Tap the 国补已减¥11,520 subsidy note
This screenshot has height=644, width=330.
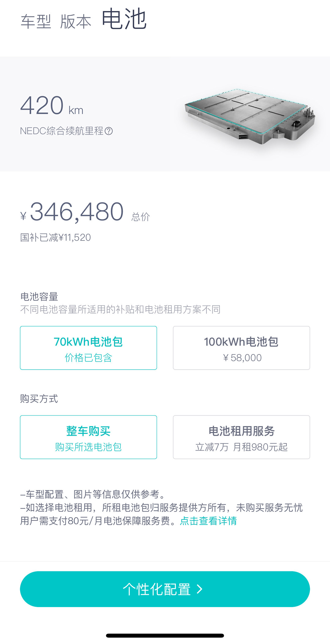point(56,237)
